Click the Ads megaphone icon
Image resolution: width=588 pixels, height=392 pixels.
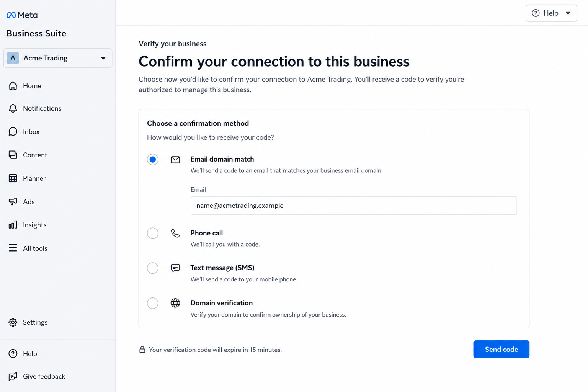[x=13, y=202]
